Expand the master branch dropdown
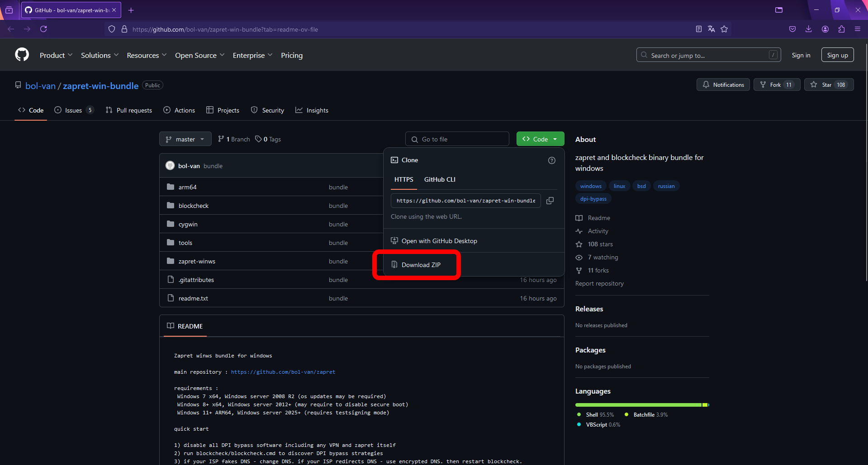Image resolution: width=868 pixels, height=465 pixels. pos(185,139)
